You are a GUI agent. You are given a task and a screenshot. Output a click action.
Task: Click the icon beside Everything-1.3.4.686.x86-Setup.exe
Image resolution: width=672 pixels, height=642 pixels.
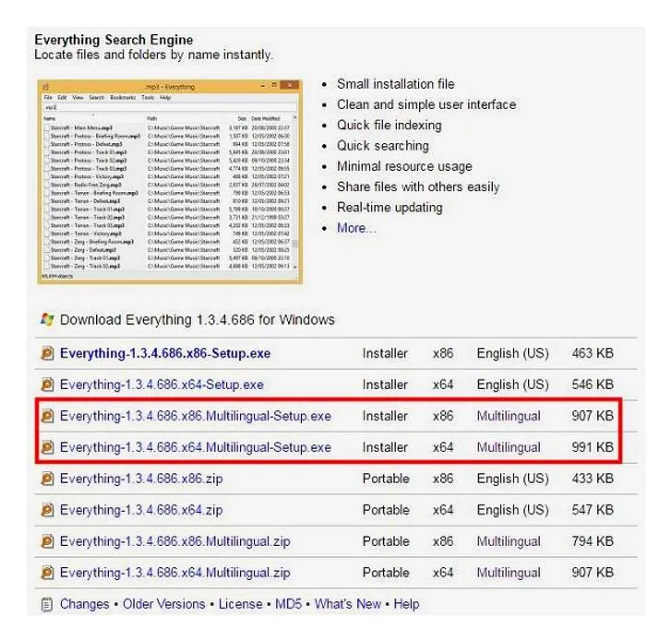47,354
